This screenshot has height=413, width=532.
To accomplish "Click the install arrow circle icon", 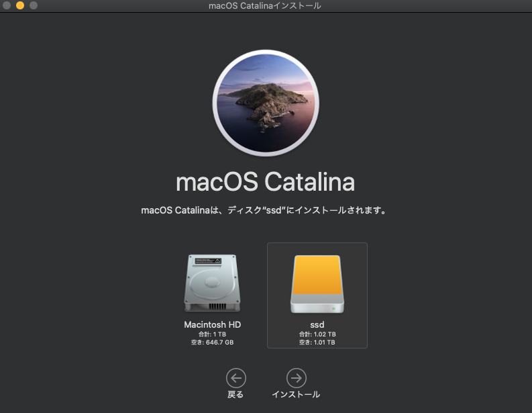I will click(x=297, y=377).
